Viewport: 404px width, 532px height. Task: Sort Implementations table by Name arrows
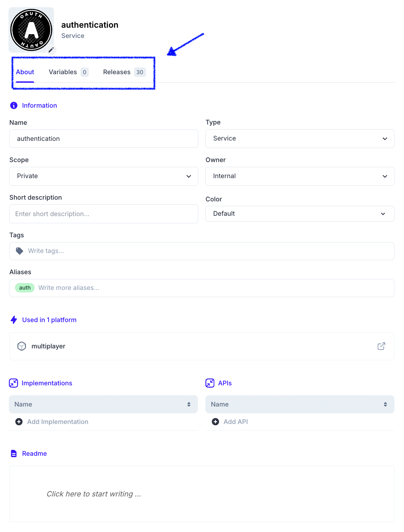(x=189, y=404)
